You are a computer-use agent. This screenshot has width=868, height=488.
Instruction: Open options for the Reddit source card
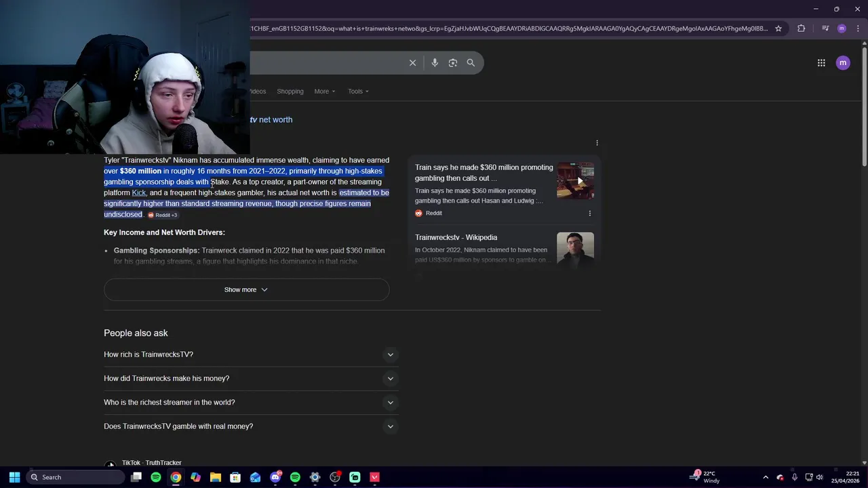click(x=589, y=213)
